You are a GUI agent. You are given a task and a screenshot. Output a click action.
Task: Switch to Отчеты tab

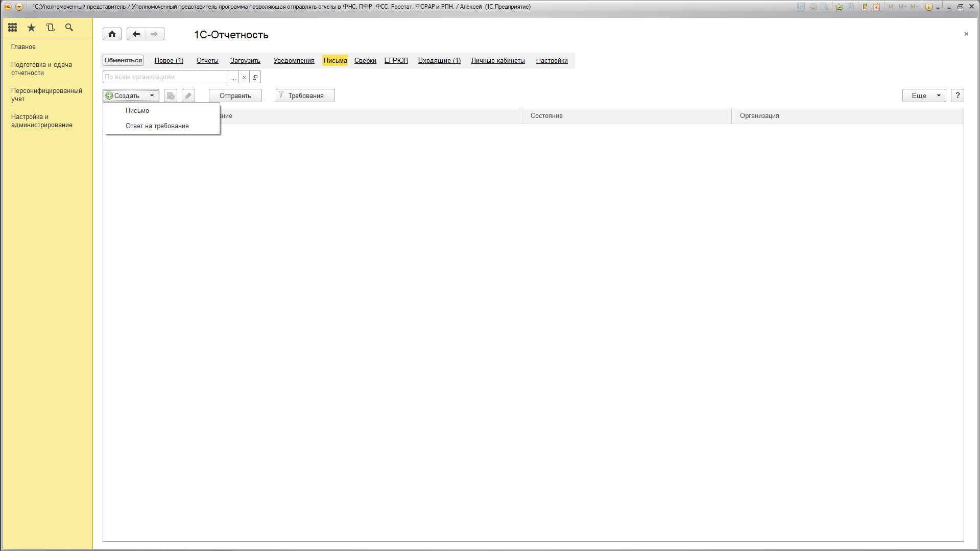(x=207, y=61)
